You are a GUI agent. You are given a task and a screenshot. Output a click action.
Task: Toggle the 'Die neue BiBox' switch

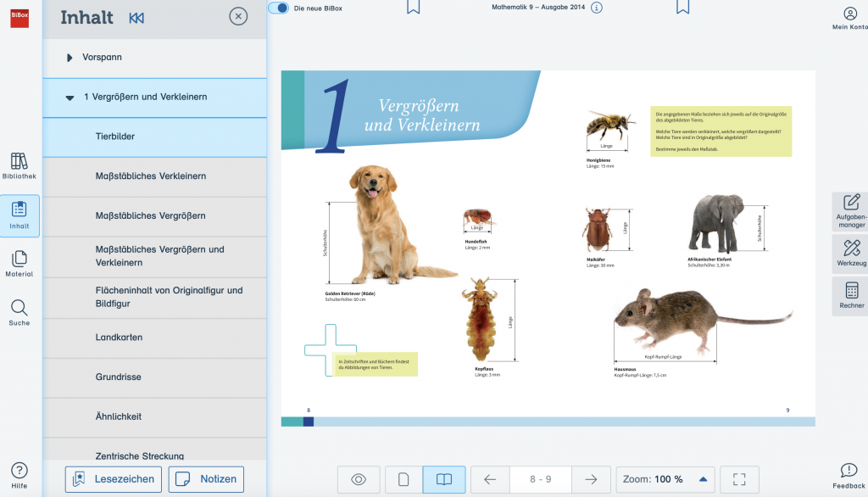[x=278, y=8]
